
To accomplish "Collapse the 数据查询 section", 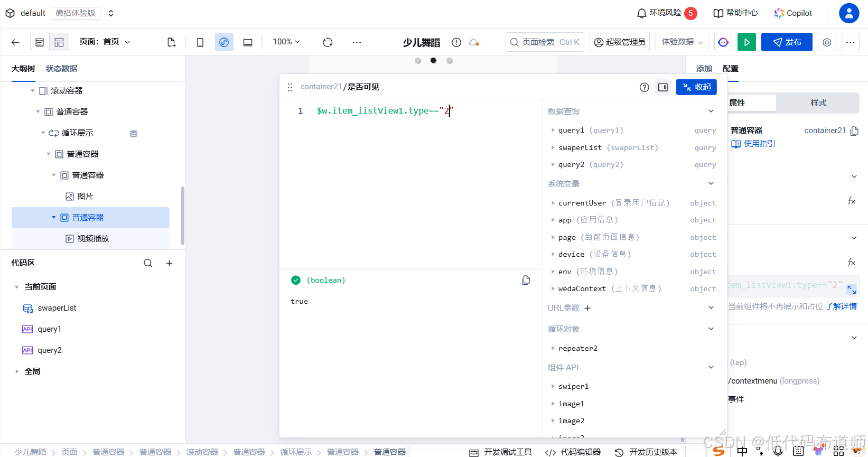I will pos(711,111).
